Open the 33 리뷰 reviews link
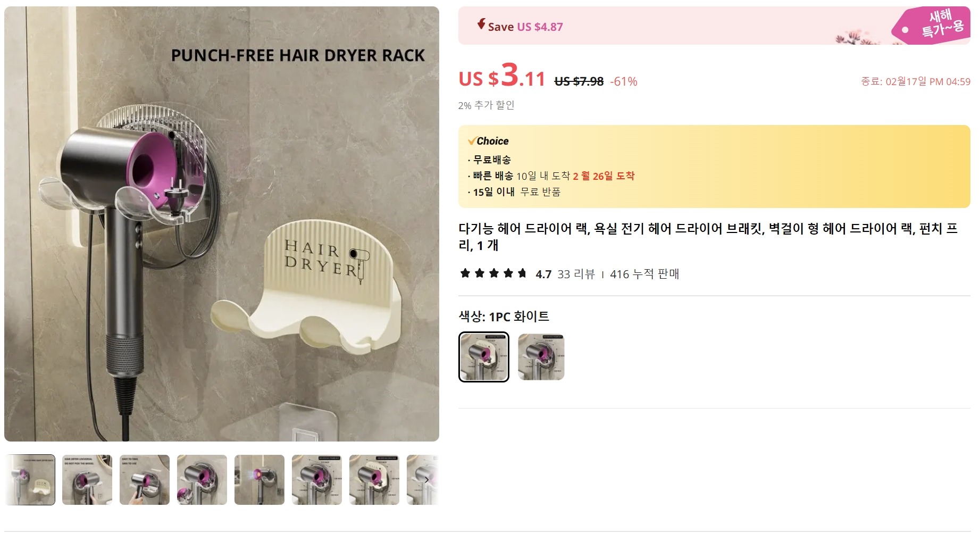980x541 pixels. coord(576,274)
